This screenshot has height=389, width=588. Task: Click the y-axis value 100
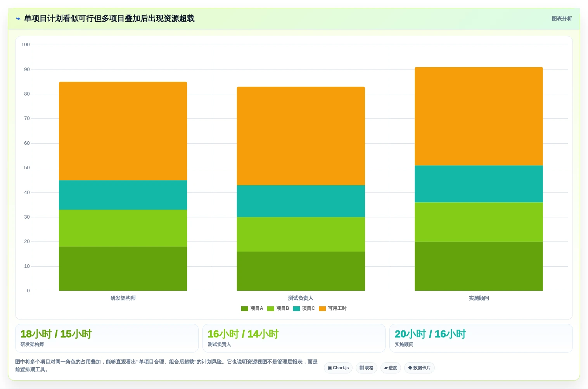click(x=26, y=45)
